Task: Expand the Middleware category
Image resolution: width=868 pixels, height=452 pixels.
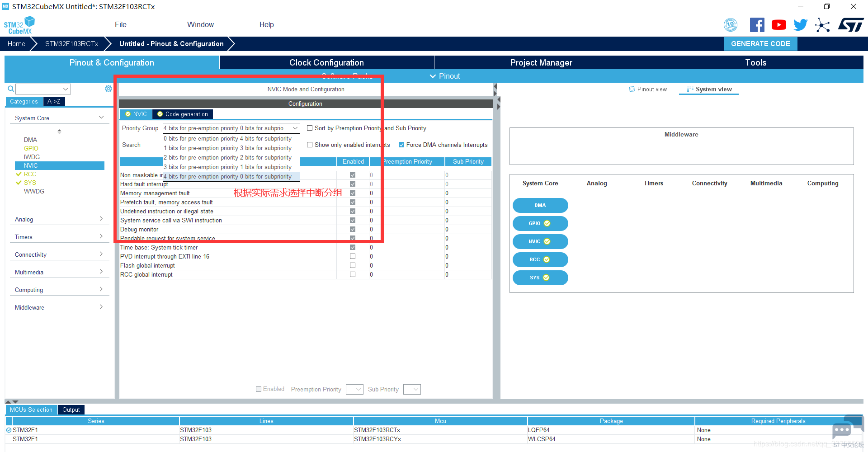Action: (x=59, y=307)
